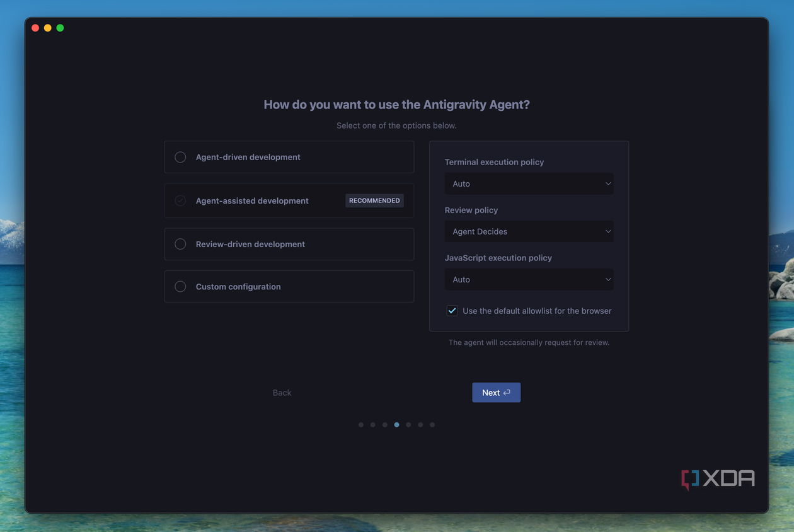The width and height of the screenshot is (794, 532).
Task: Click the Terminal execution policy label
Action: pyautogui.click(x=494, y=162)
